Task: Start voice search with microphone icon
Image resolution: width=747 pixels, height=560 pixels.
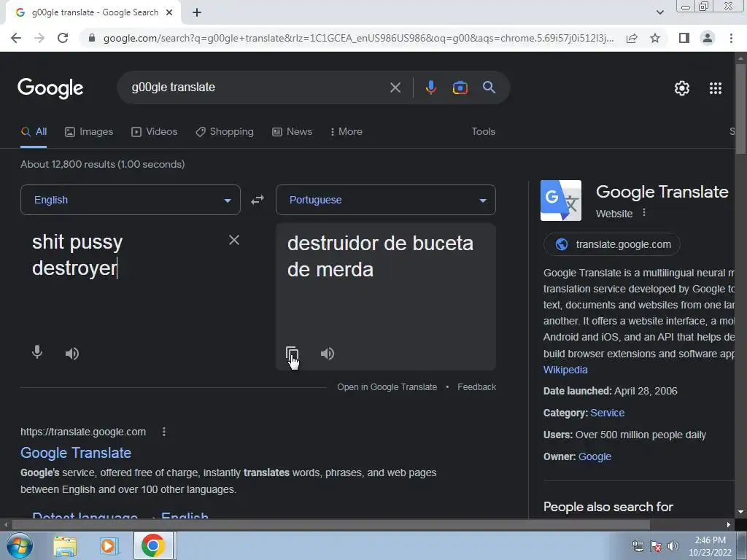Action: click(430, 87)
